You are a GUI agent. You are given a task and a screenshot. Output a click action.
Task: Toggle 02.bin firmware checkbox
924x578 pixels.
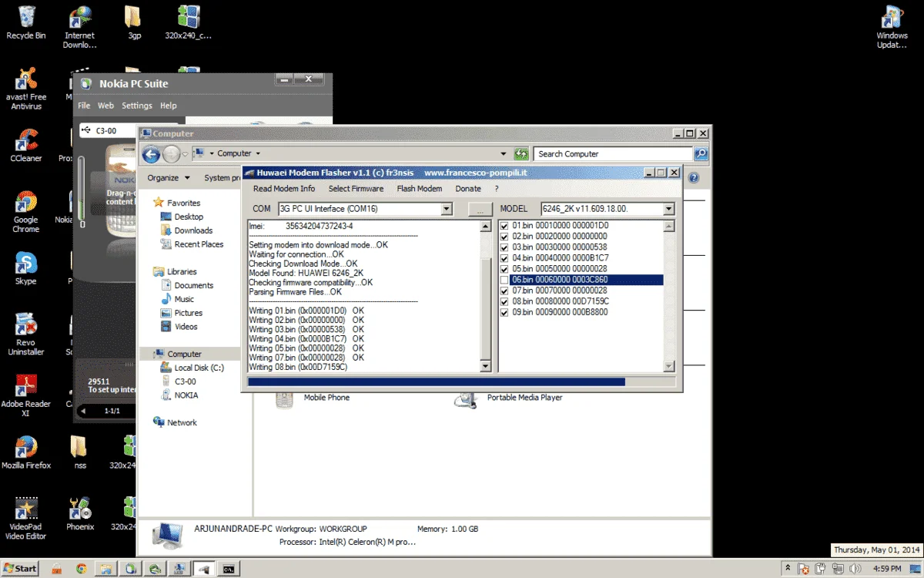tap(504, 237)
